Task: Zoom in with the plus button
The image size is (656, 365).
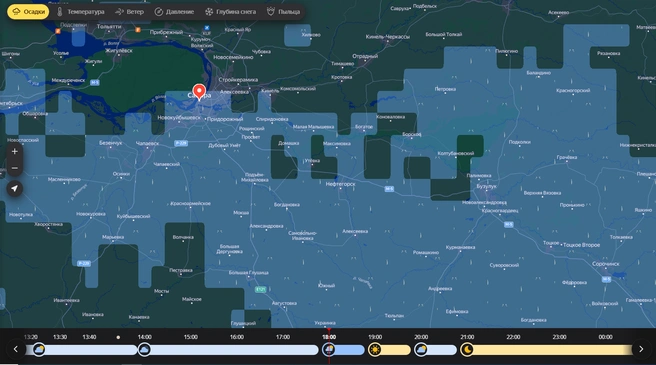Action: coord(15,152)
